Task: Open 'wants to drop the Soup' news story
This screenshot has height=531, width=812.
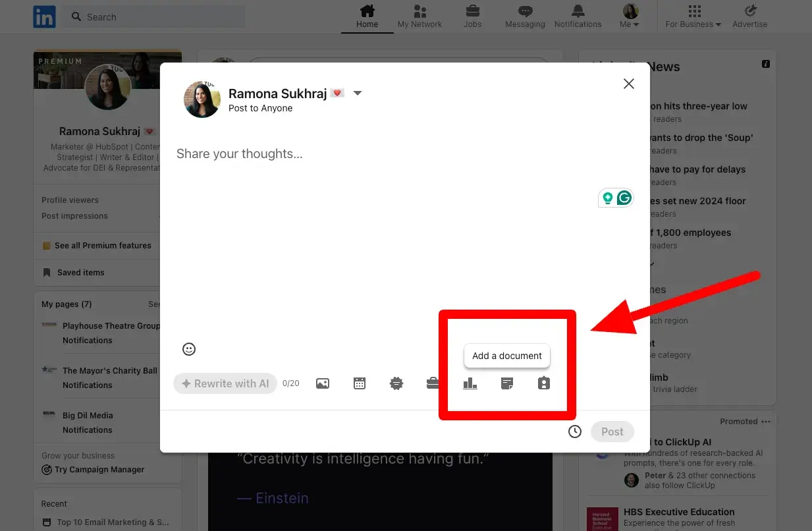Action: (x=701, y=138)
